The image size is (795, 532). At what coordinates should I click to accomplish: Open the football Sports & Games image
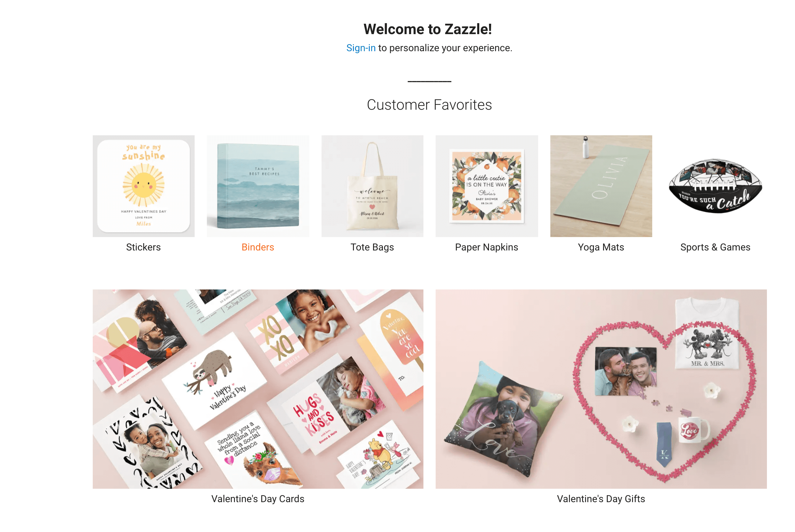pyautogui.click(x=715, y=186)
